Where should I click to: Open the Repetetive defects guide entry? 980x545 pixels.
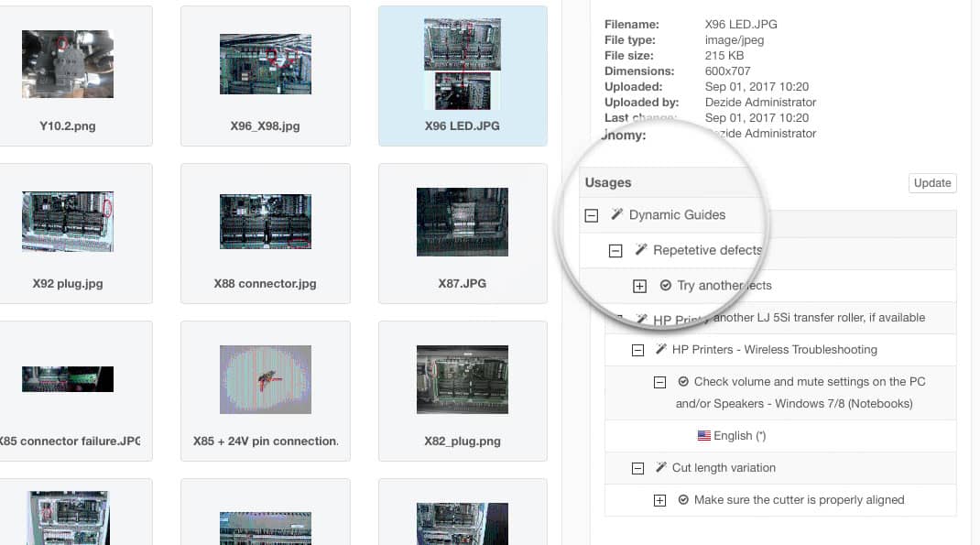[707, 250]
